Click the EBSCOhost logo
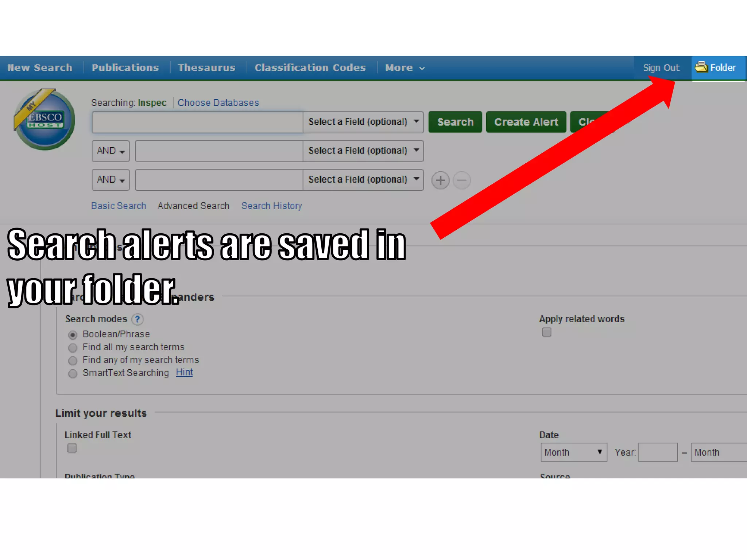 tap(44, 119)
